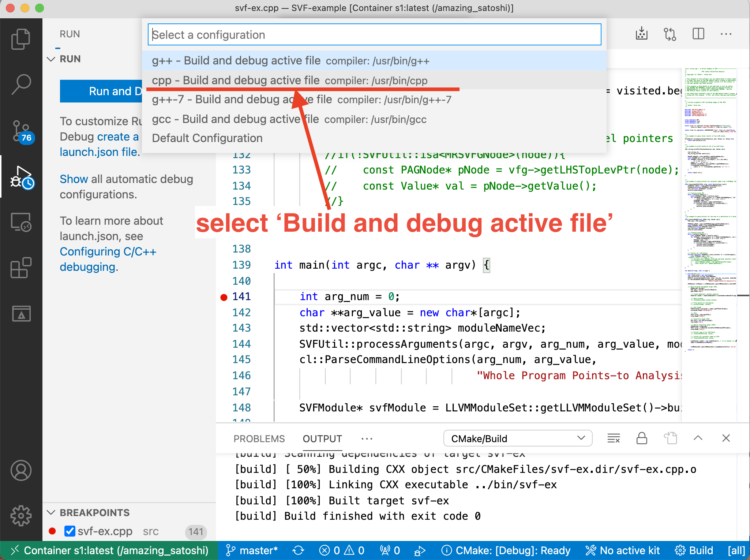Viewport: 750px width, 560px height.
Task: Click the debug launch icon in status bar
Action: pyautogui.click(x=420, y=550)
